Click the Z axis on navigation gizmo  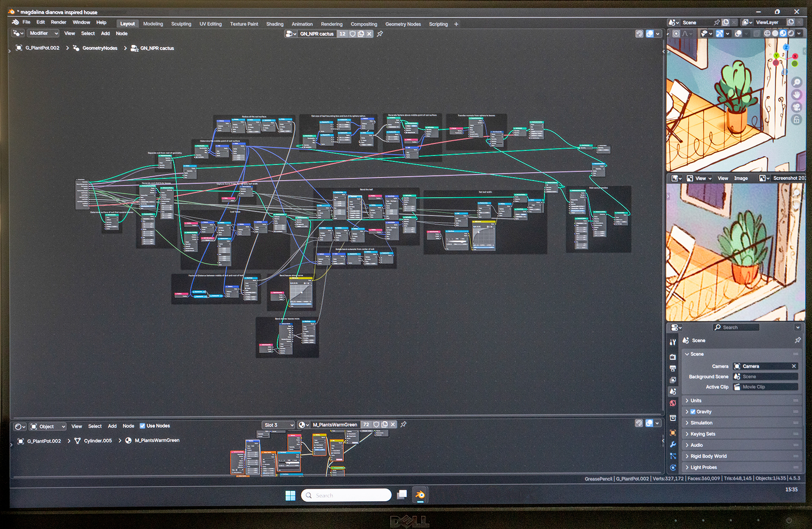pos(786,47)
